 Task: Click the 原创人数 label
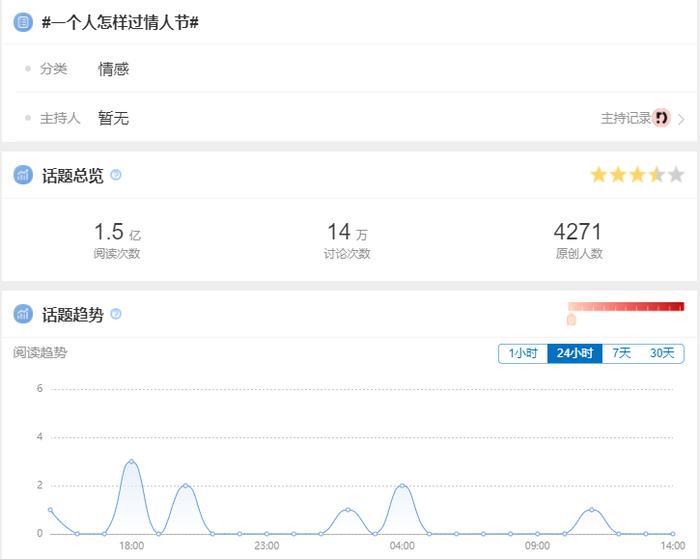(x=579, y=254)
